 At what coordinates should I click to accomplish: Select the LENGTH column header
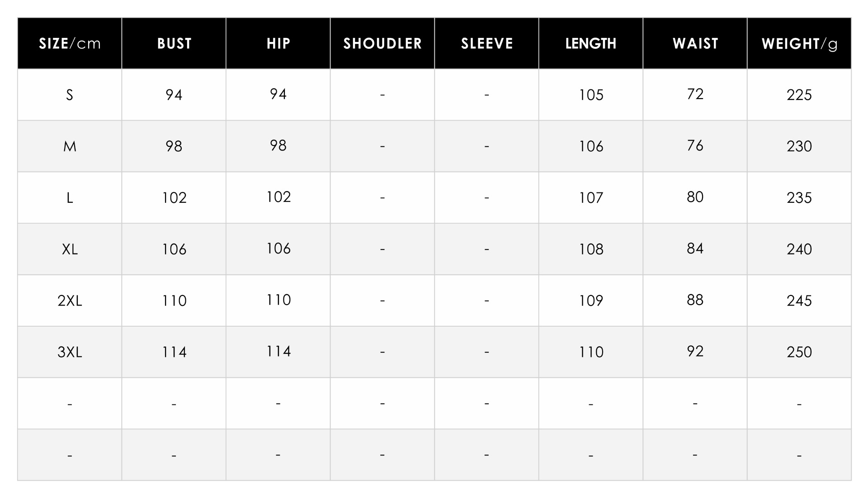pyautogui.click(x=591, y=43)
